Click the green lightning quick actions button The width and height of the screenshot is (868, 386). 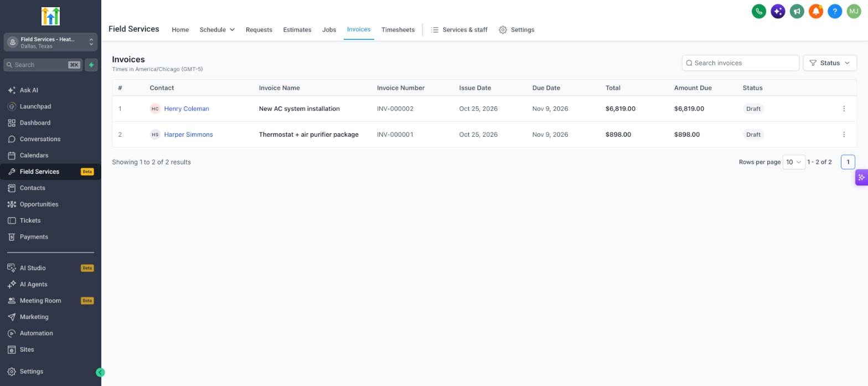tap(91, 65)
